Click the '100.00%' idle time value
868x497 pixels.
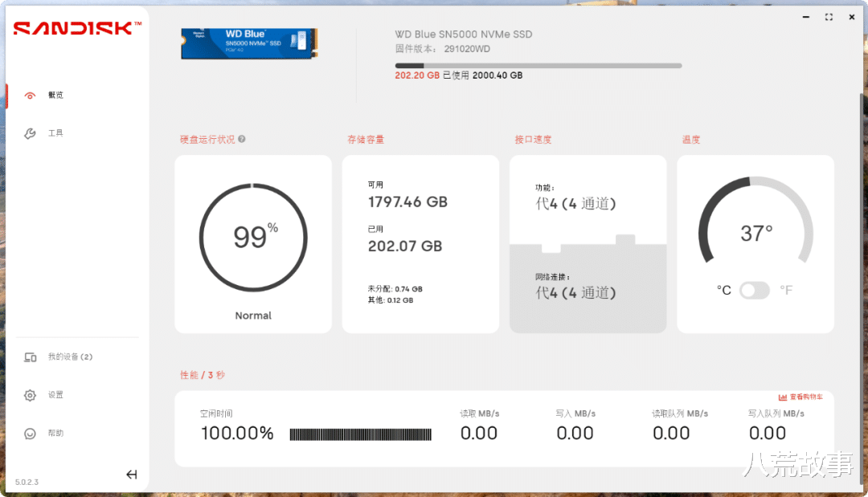coord(237,434)
